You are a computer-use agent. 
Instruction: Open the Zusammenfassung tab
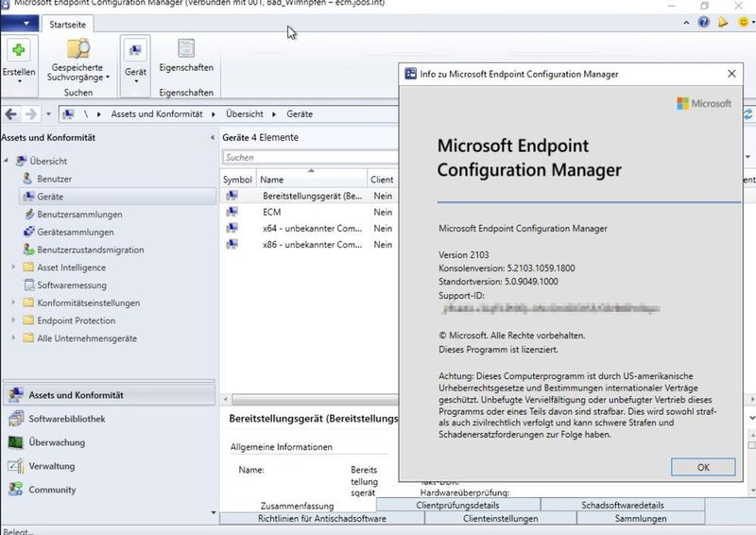[x=298, y=506]
